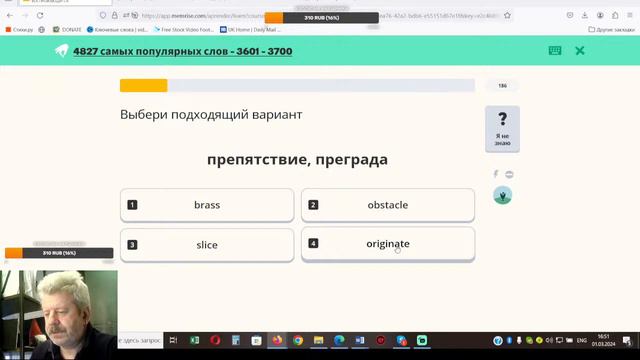Close the Memrise learning session

[x=580, y=51]
